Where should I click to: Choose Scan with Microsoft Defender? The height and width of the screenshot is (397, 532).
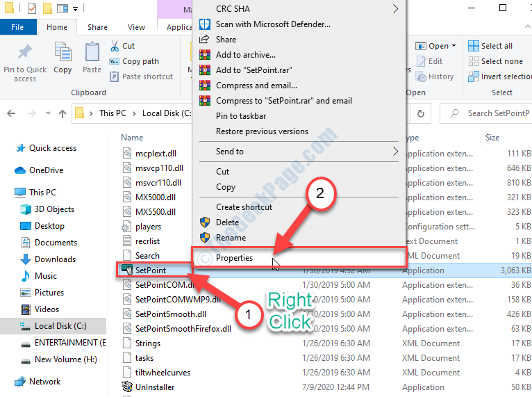click(x=273, y=24)
